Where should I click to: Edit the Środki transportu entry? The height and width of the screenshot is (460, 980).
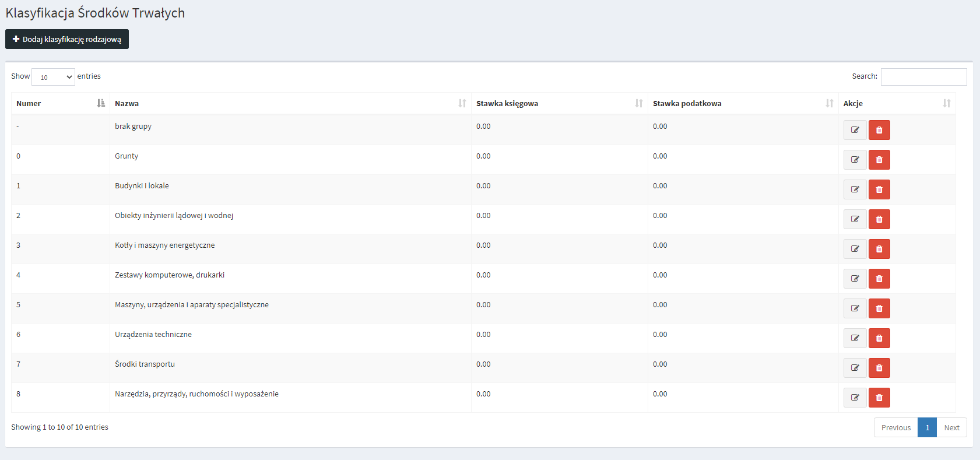pyautogui.click(x=855, y=368)
